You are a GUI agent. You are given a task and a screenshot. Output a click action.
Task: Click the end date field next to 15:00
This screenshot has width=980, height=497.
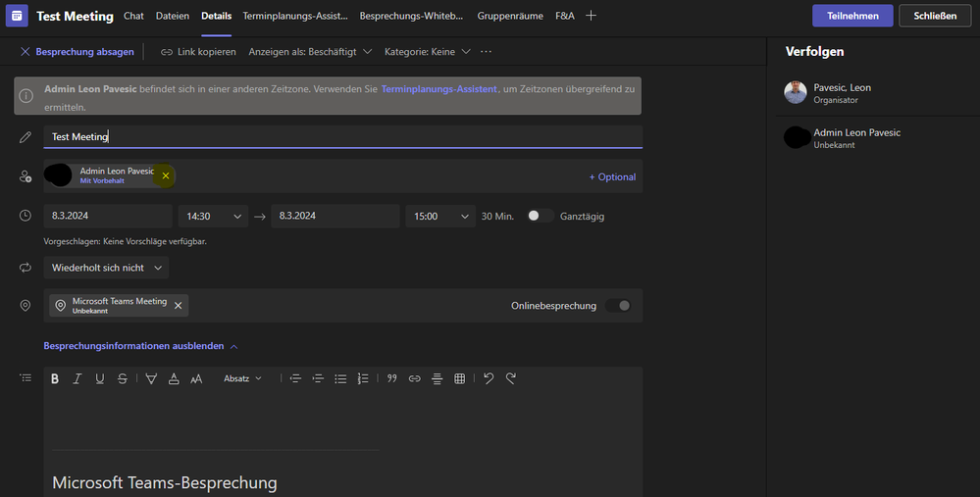coord(335,216)
